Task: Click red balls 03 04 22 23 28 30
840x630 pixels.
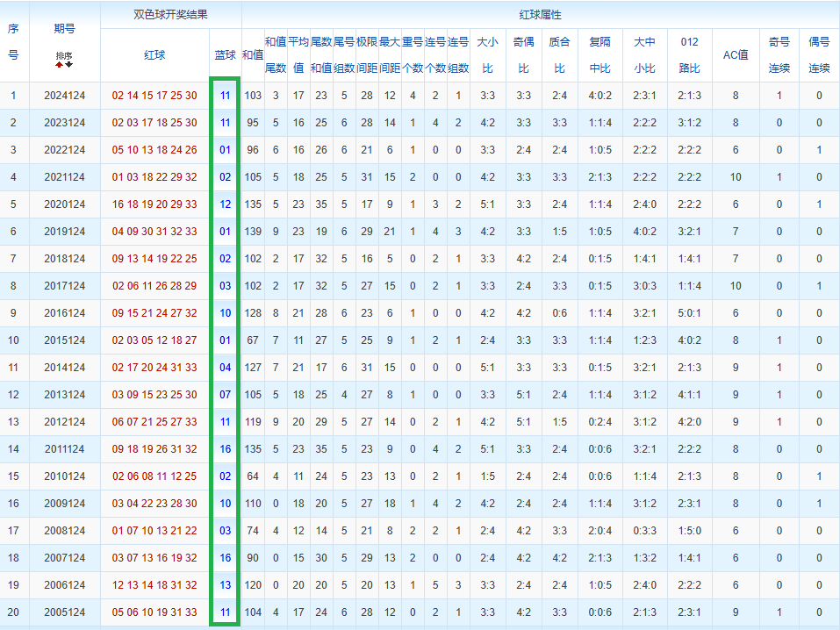Action: (x=154, y=504)
